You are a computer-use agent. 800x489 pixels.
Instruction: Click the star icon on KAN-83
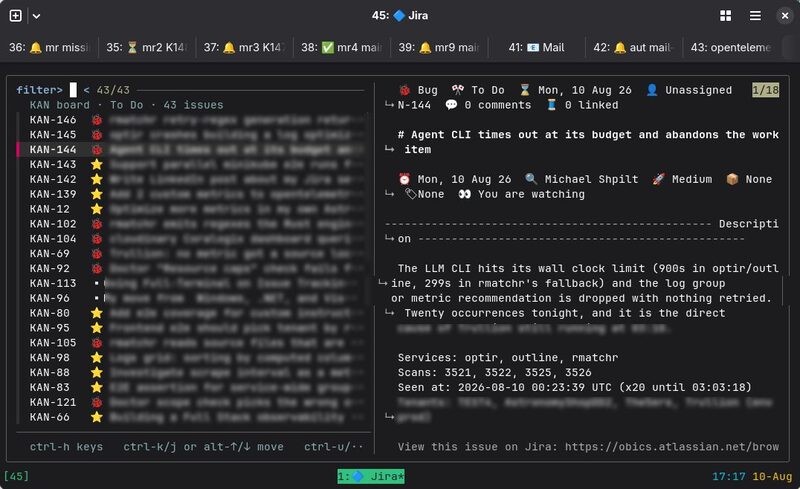pyautogui.click(x=96, y=387)
